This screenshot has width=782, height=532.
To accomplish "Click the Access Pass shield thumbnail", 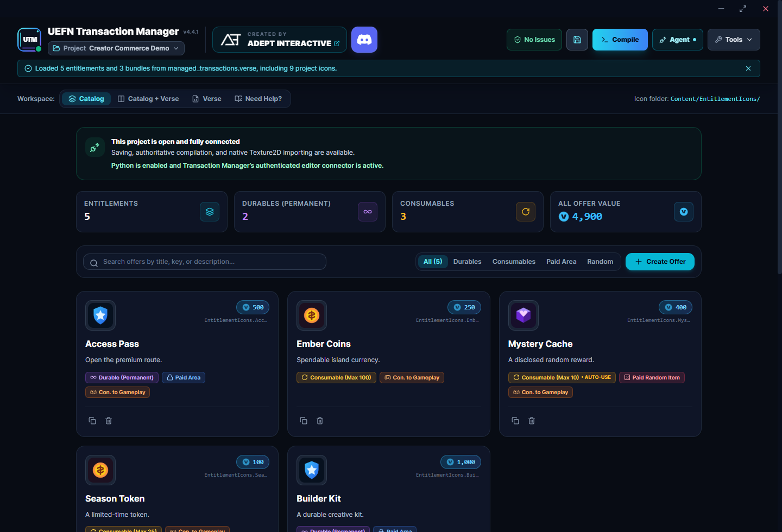I will tap(100, 315).
